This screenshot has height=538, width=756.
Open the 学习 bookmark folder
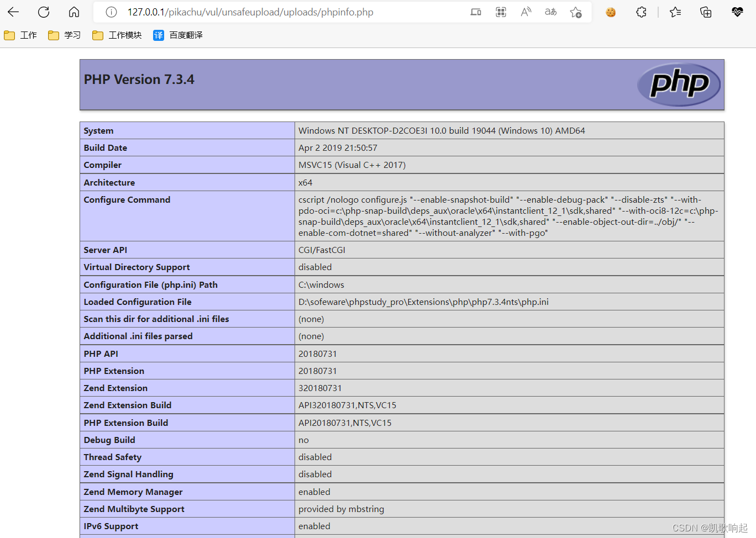(x=65, y=35)
